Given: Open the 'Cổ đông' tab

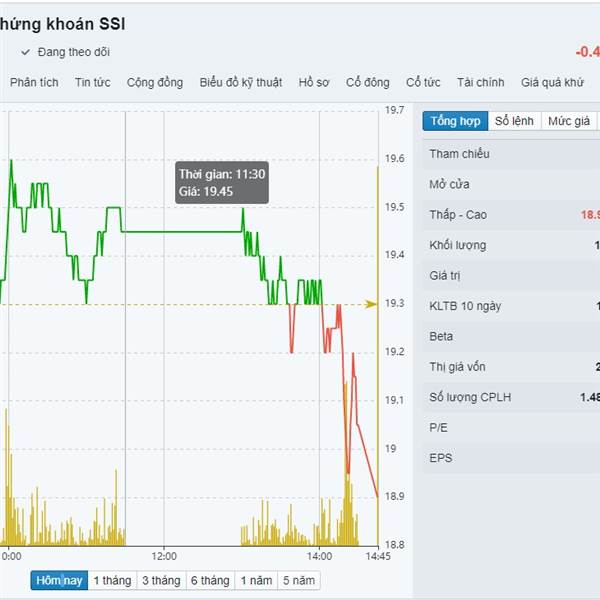Looking at the screenshot, I should (368, 83).
